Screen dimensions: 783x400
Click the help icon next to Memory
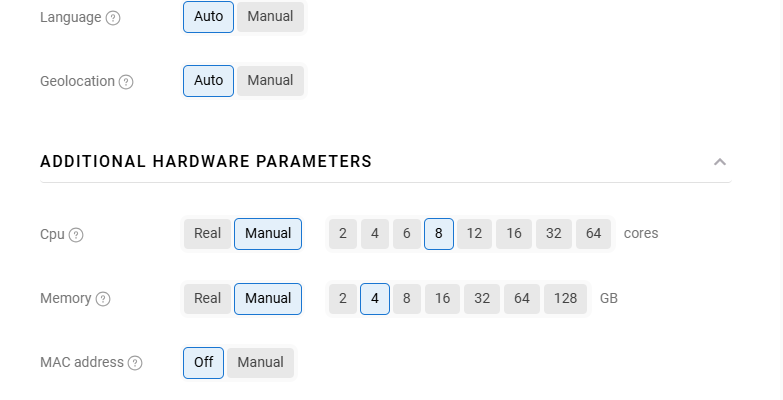point(103,299)
